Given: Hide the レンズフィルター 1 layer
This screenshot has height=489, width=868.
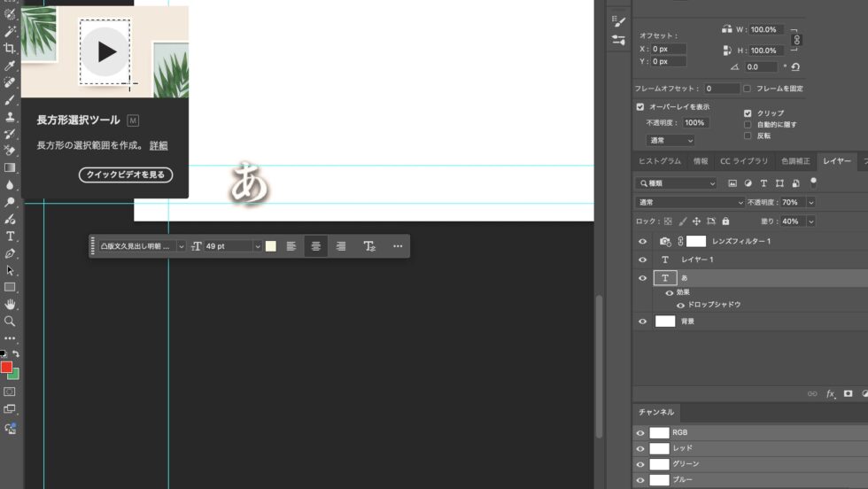Looking at the screenshot, I should (x=643, y=241).
